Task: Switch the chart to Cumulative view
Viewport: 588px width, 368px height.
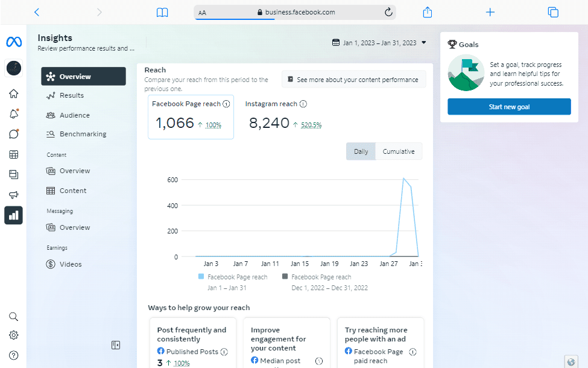Action: (x=399, y=151)
